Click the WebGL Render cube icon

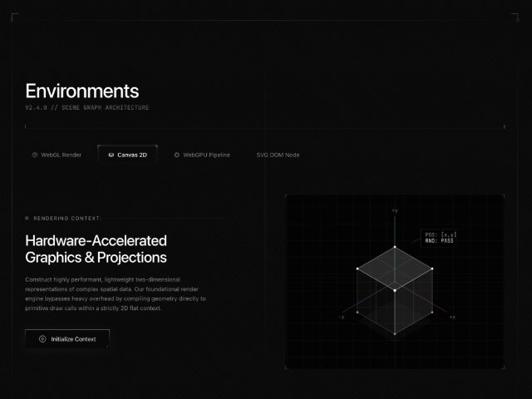34,155
